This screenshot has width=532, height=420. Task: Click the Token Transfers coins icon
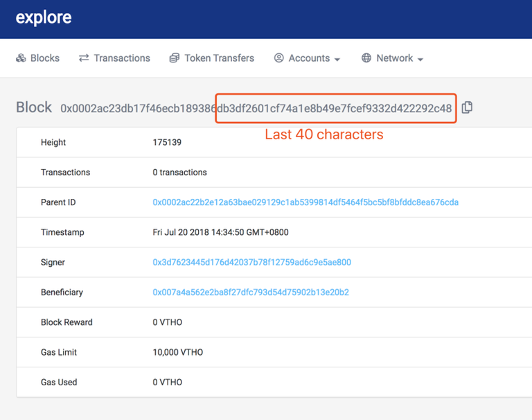[175, 58]
